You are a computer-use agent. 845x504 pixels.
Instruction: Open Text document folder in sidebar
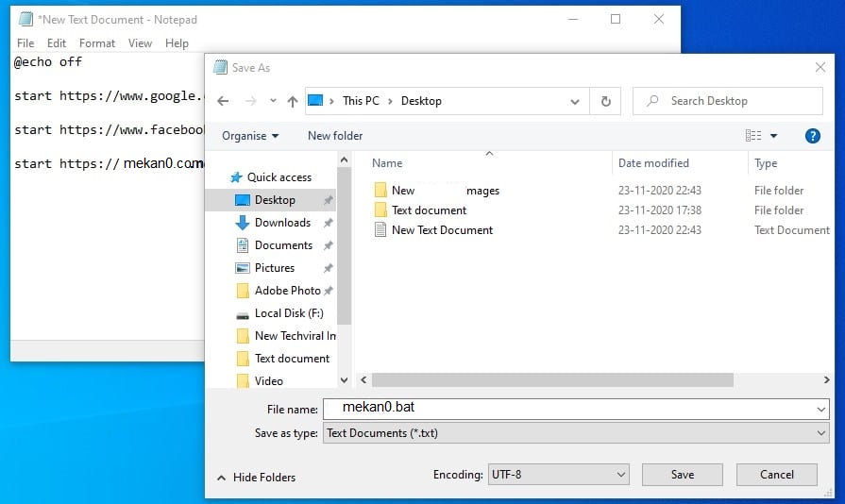click(x=292, y=358)
